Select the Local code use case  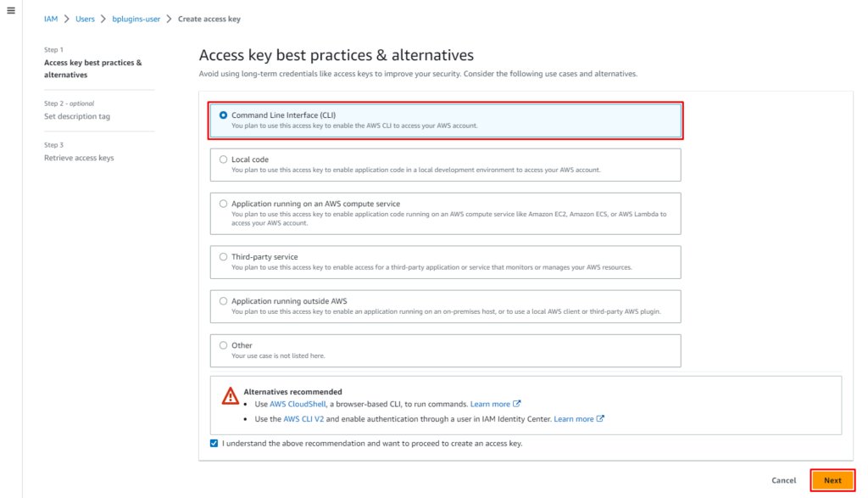(x=222, y=159)
